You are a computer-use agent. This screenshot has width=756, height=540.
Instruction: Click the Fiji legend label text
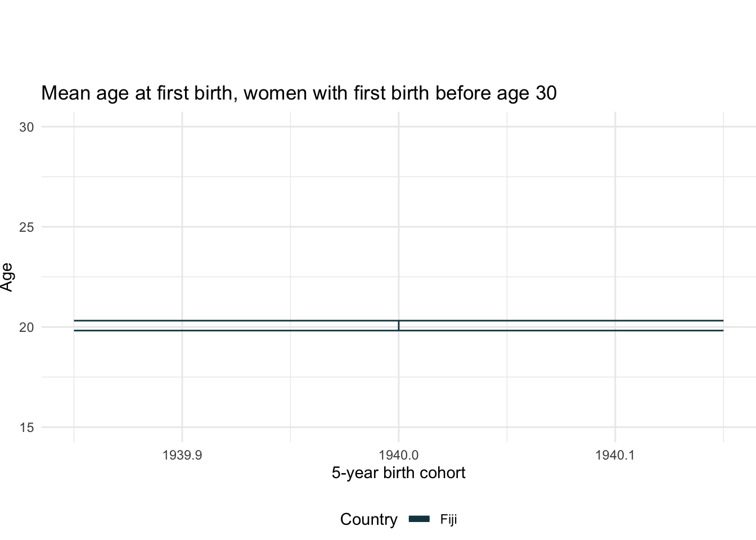448,519
